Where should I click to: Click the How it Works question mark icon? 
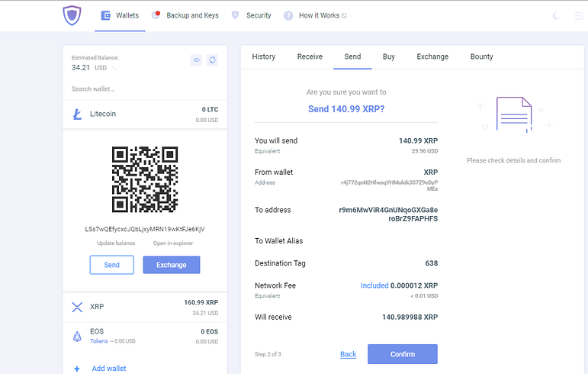[288, 16]
